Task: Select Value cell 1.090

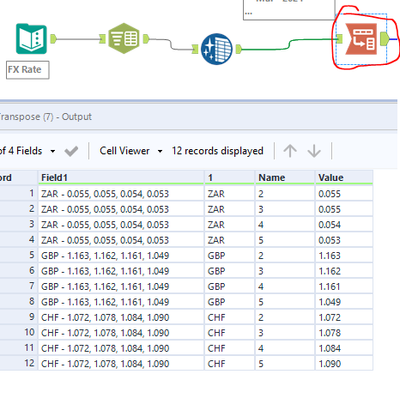Action: 344,364
